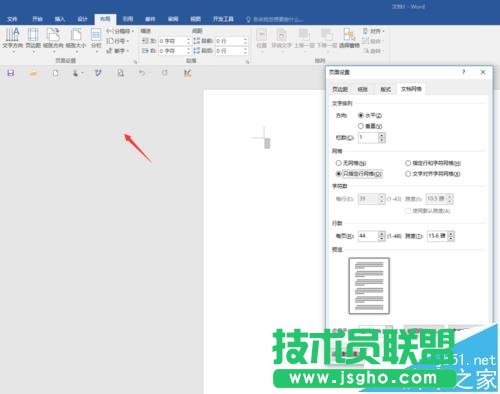500x394 pixels.
Task: Click the lightbulb Tell Me icon
Action: 248,20
